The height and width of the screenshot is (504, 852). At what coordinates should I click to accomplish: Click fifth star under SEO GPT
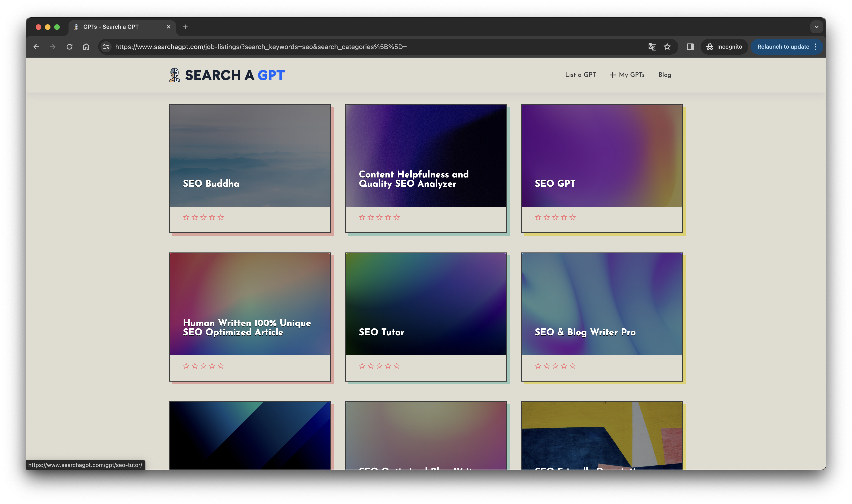573,217
